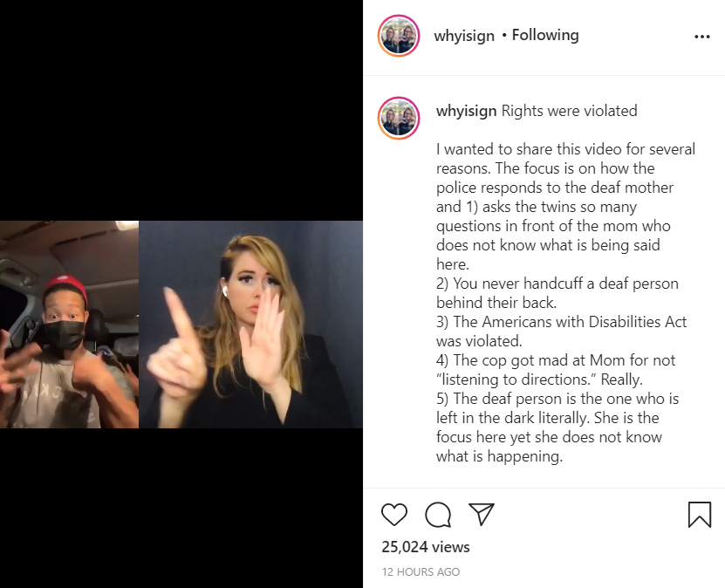Play the video by clicking woman's frame

pos(250,325)
